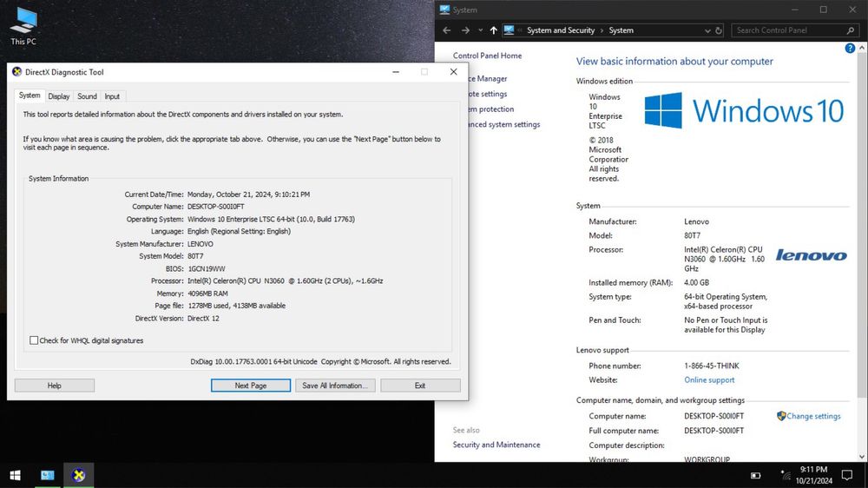The width and height of the screenshot is (868, 488).
Task: Switch to the Display tab
Action: (59, 96)
